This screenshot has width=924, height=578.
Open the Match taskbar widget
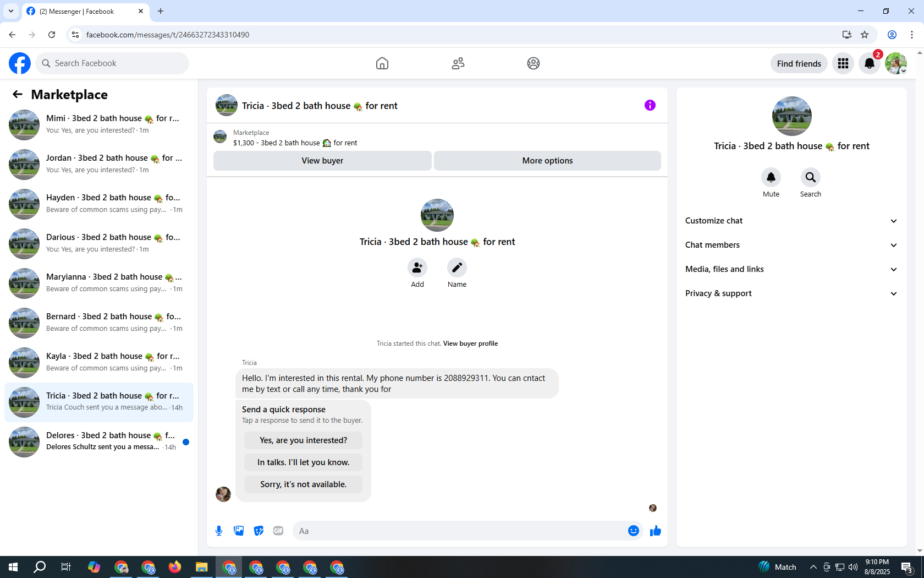[x=777, y=567]
